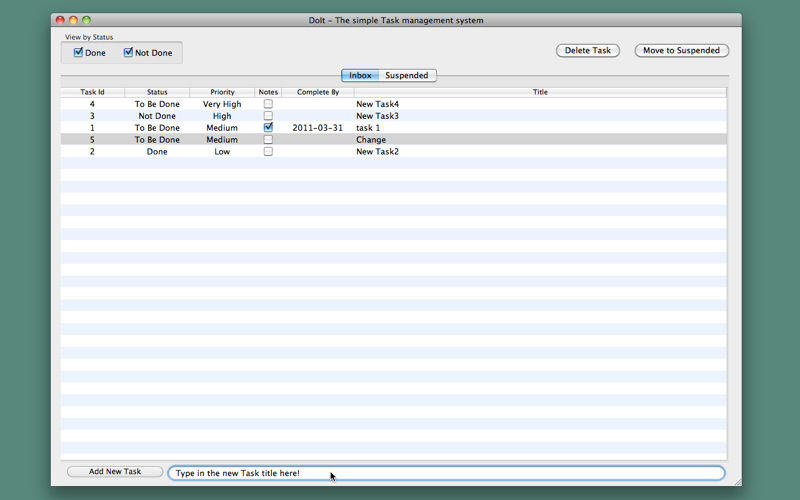Check the Notes box for New Task2

tap(268, 151)
